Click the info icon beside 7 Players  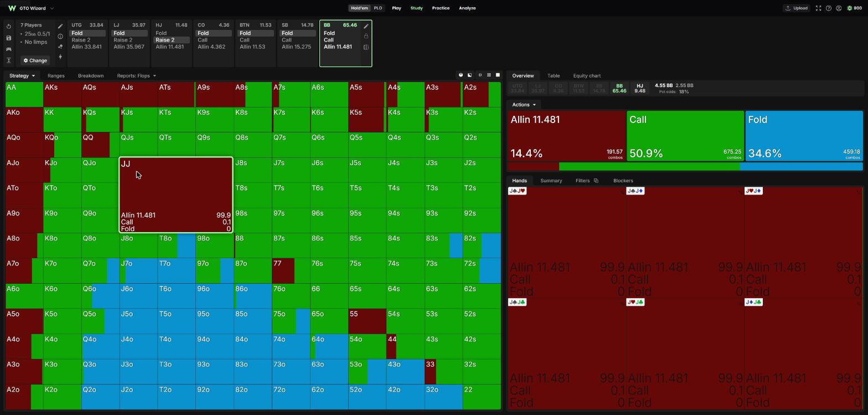[60, 37]
